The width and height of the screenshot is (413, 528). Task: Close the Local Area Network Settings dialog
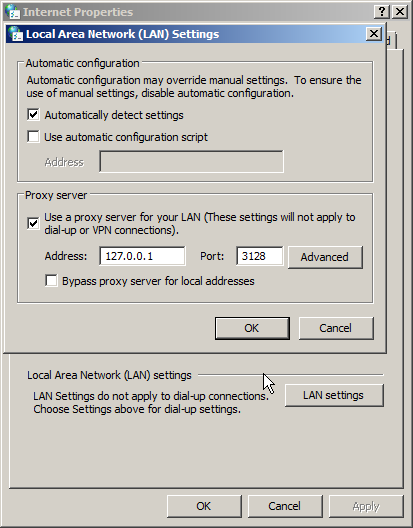(x=374, y=34)
